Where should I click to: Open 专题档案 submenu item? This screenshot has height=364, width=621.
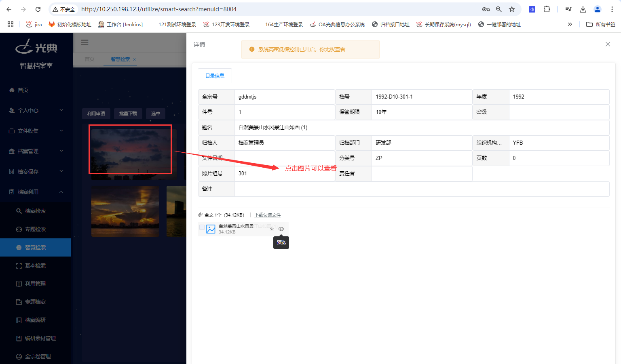[x=35, y=302]
